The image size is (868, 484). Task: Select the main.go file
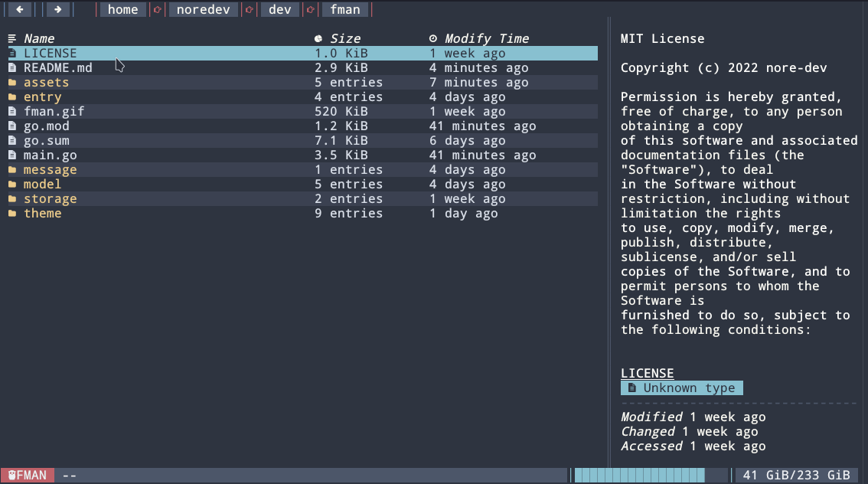click(50, 155)
